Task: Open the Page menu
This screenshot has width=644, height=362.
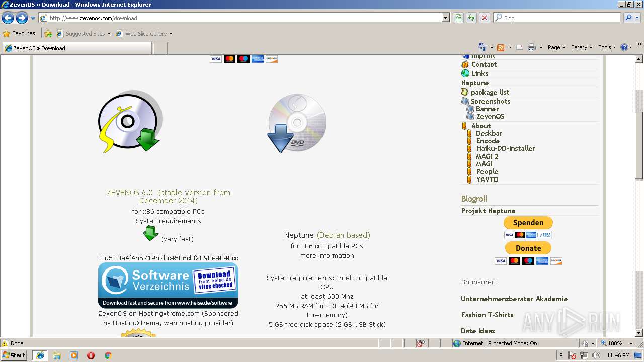Action: [x=556, y=47]
